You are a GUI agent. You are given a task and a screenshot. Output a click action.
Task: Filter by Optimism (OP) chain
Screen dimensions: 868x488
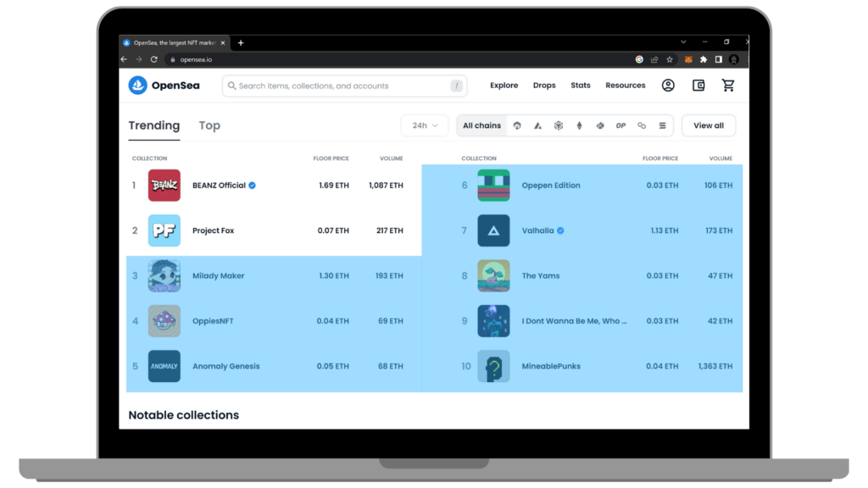click(x=620, y=125)
